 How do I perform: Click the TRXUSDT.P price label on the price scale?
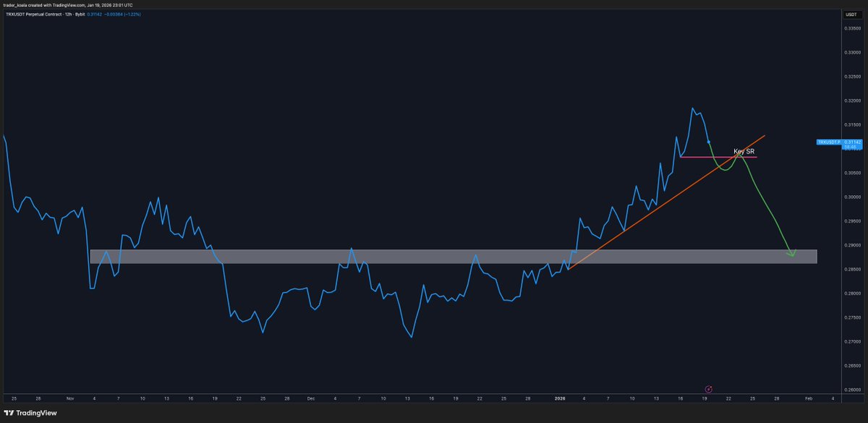[830, 143]
